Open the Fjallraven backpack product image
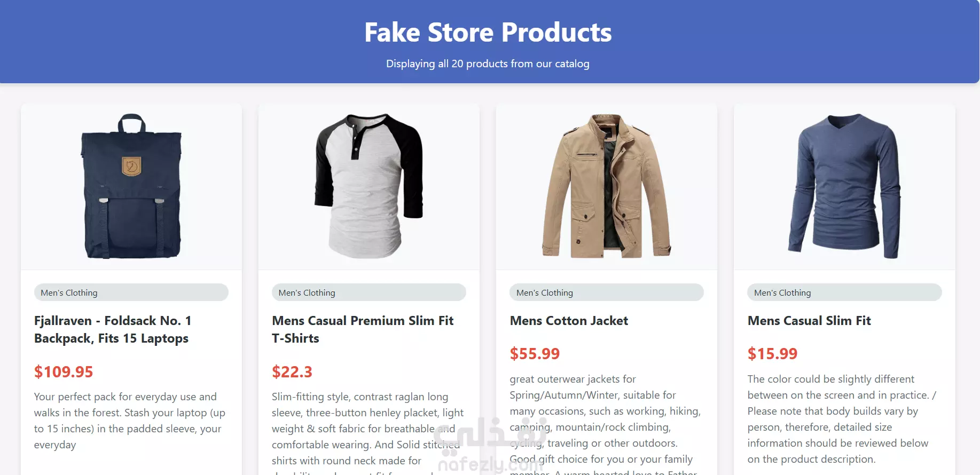The height and width of the screenshot is (475, 980). (x=131, y=186)
